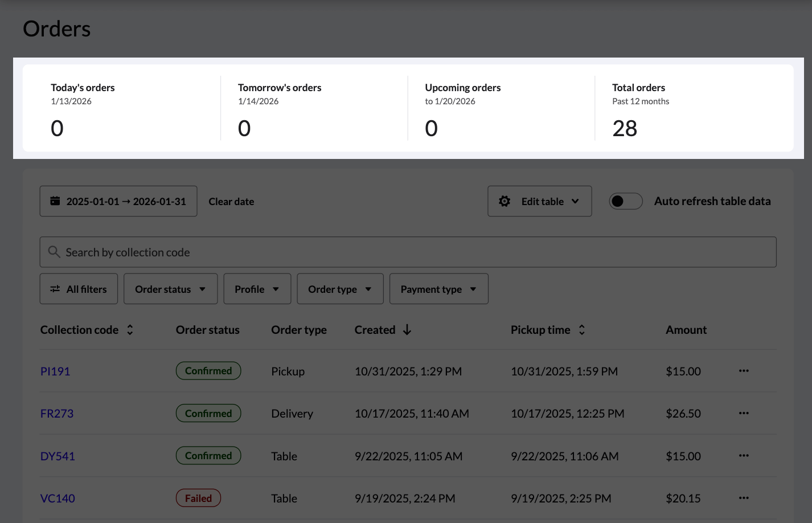Open order VC140 collection code link
Screen dimensions: 812x523
tap(58, 499)
